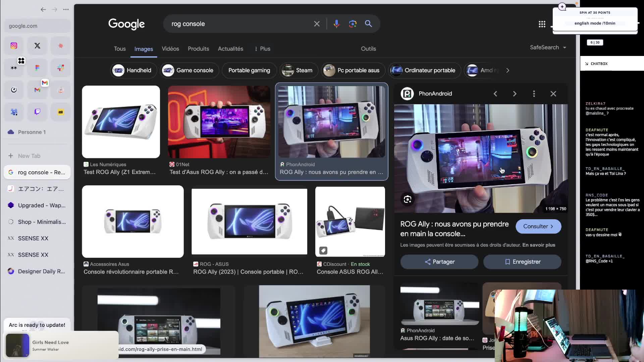
Task: Open the En savoir plus link
Action: coord(539,245)
